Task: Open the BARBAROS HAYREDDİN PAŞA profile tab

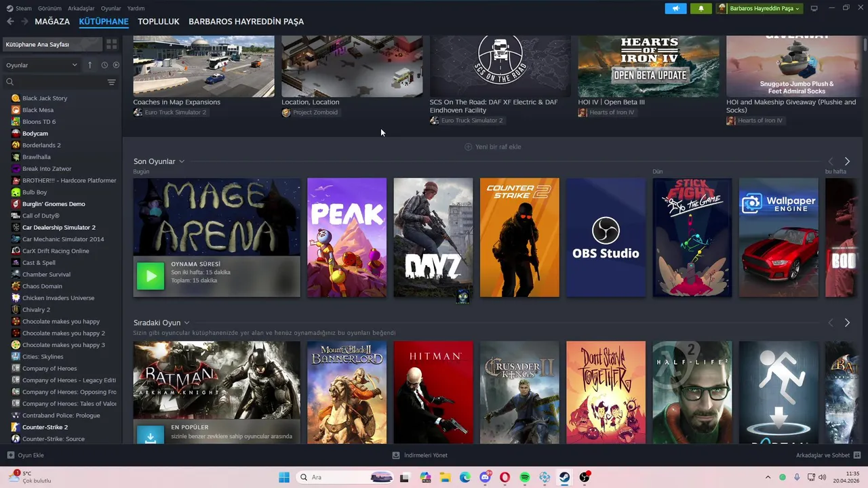Action: 246,22
